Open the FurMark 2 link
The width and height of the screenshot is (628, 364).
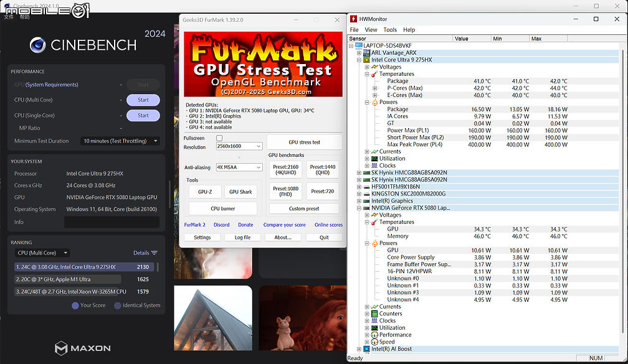click(x=194, y=225)
